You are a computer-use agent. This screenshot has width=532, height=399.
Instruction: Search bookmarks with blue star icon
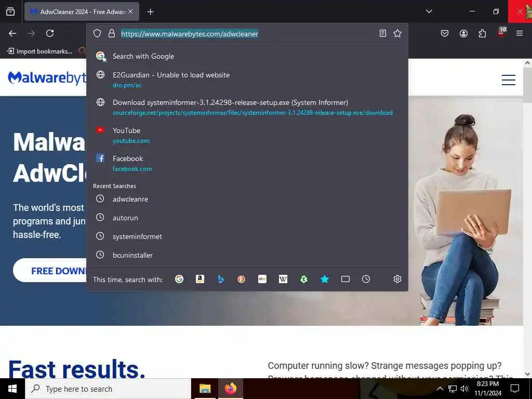[324, 279]
